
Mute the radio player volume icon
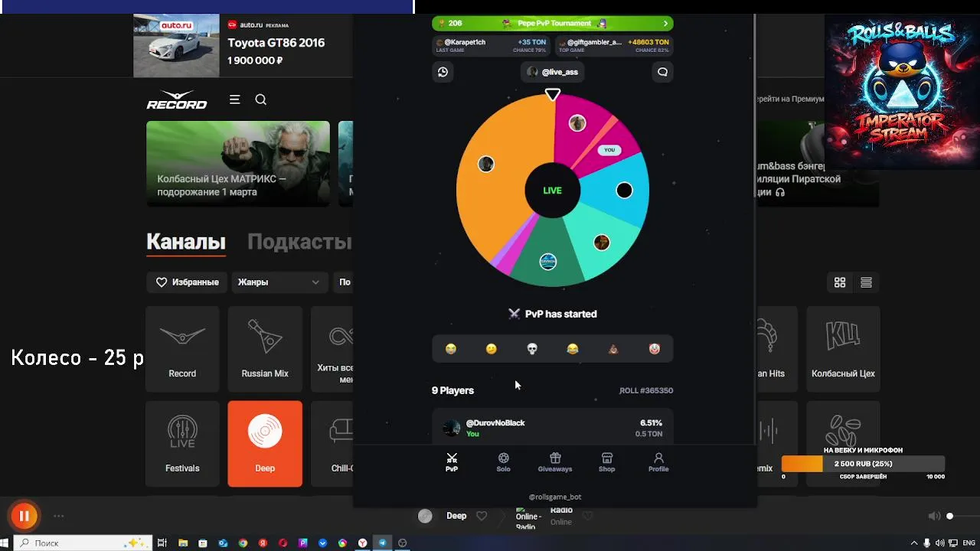tap(934, 517)
